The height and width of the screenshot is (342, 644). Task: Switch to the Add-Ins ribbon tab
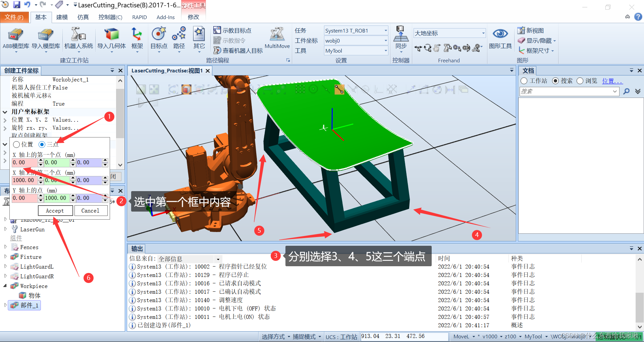pyautogui.click(x=166, y=17)
